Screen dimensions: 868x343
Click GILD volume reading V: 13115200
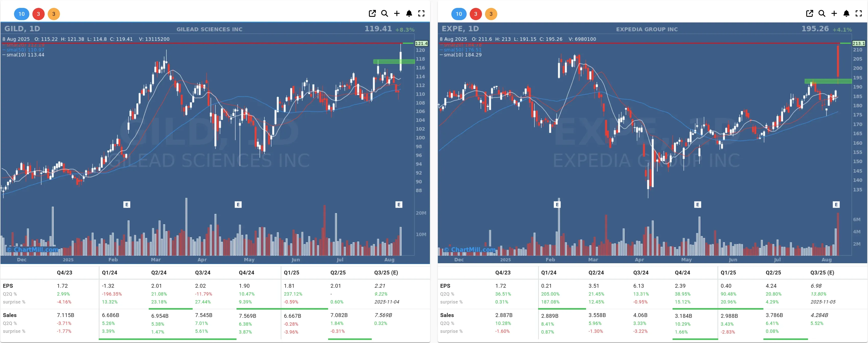point(154,39)
